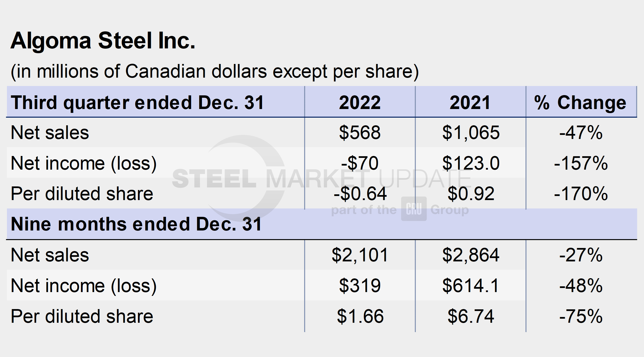
Task: Click the -157% change value
Action: click(x=581, y=163)
